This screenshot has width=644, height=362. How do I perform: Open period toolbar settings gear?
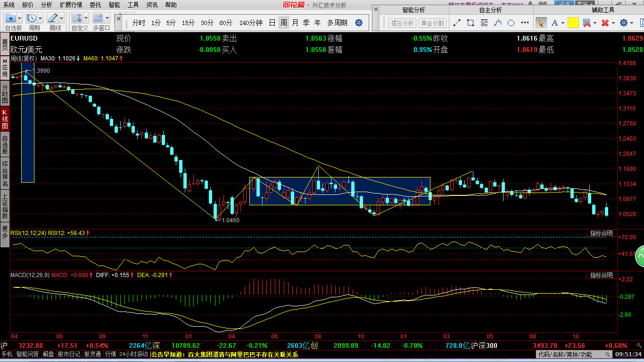coord(359,23)
